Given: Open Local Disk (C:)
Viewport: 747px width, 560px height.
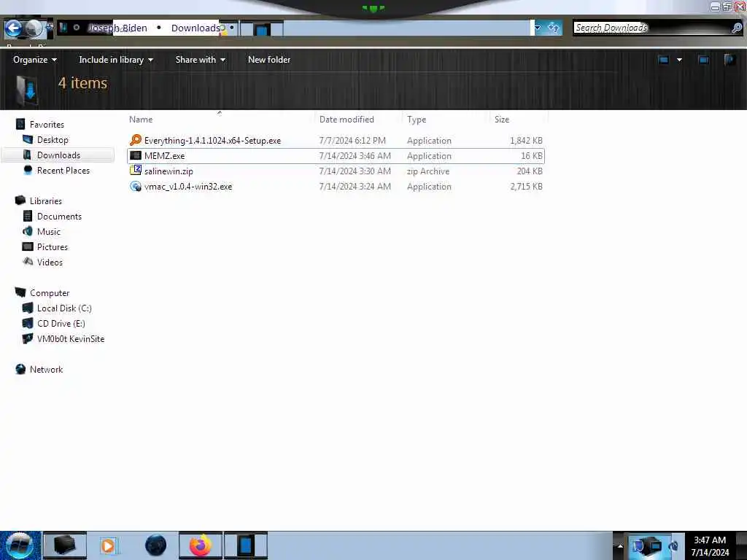Looking at the screenshot, I should pyautogui.click(x=64, y=308).
